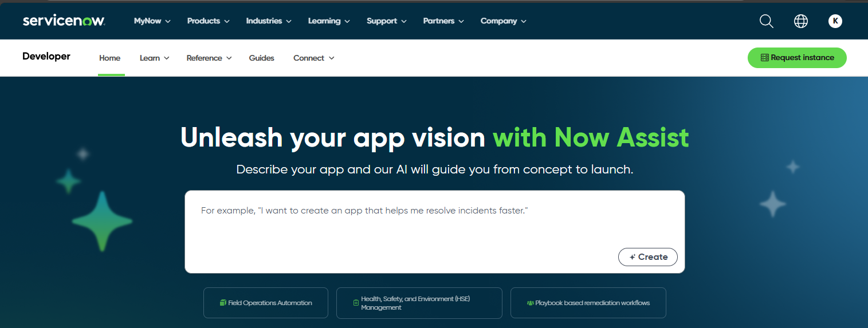
Task: Select the Home tab
Action: click(x=110, y=58)
